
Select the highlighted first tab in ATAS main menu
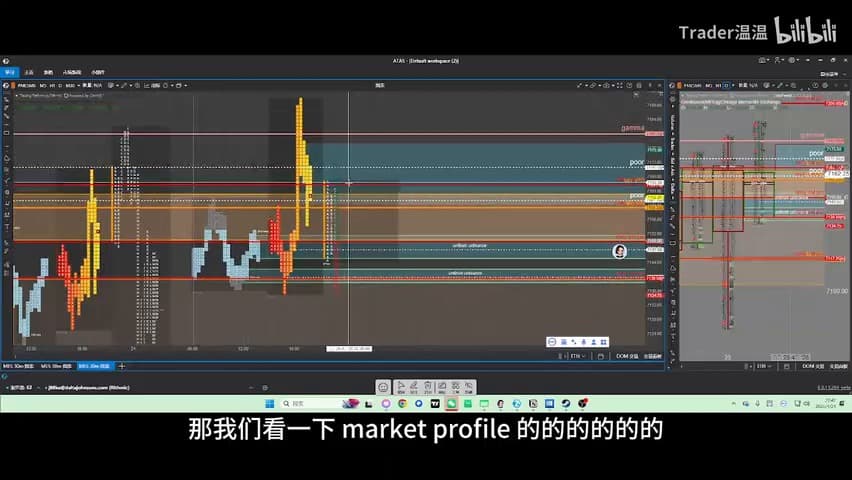(9, 72)
